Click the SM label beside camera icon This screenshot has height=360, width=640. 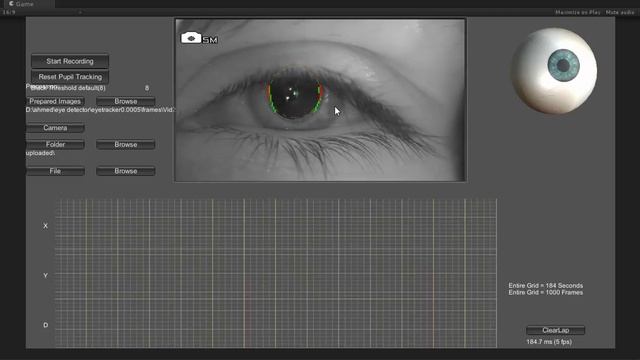tap(210, 40)
